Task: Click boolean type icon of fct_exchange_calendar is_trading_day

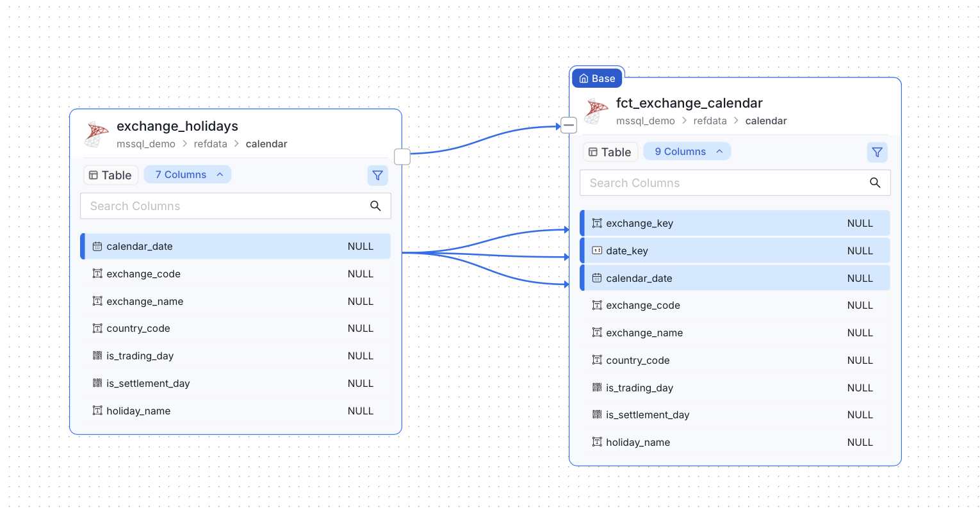Action: [x=597, y=388]
